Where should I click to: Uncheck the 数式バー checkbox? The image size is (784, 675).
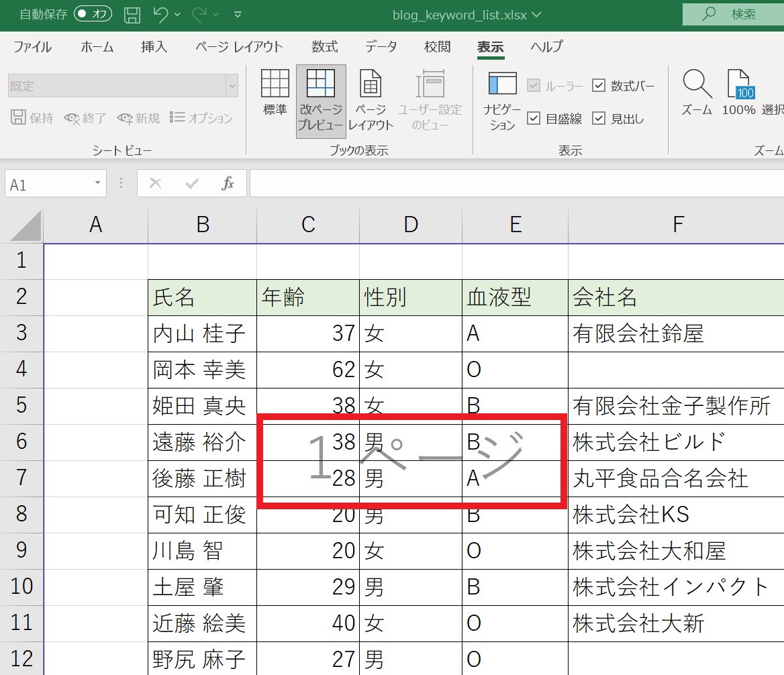coord(599,85)
